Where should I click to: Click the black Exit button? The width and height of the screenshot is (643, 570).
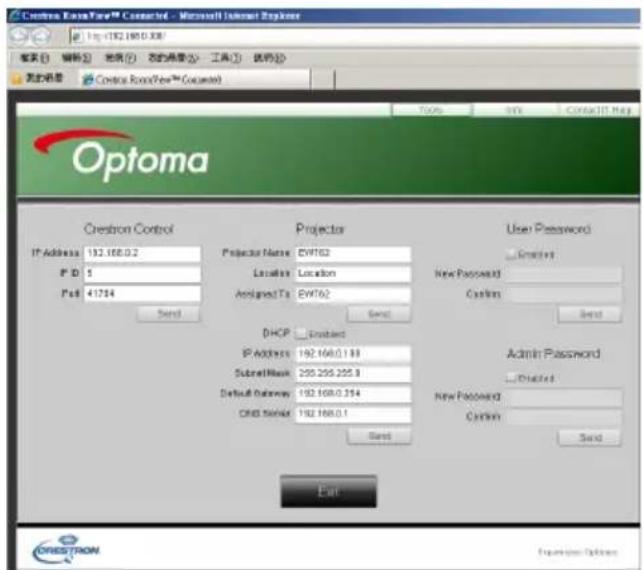(328, 491)
